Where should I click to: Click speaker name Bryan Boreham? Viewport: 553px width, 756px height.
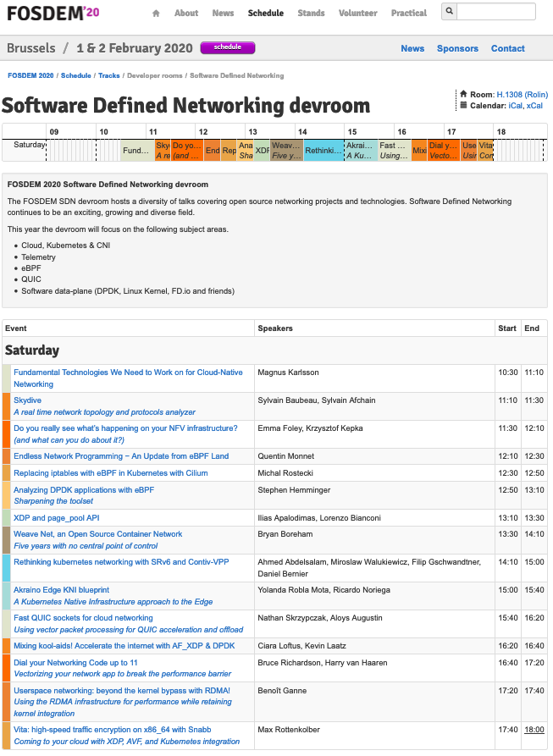[x=285, y=534]
